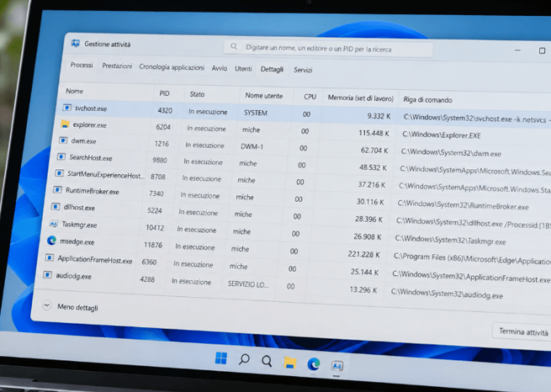The width and height of the screenshot is (551, 392).
Task: Open the Servizi tab
Action: 303,70
